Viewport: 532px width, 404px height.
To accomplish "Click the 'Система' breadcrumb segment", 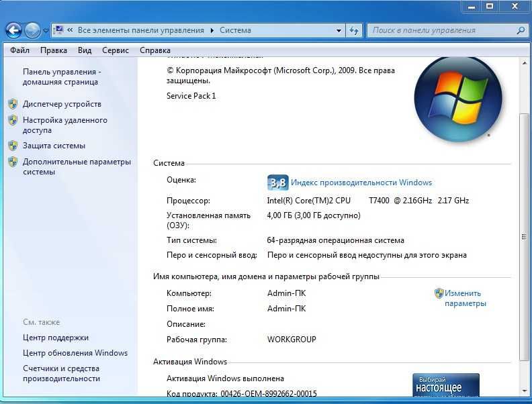I will click(x=236, y=30).
